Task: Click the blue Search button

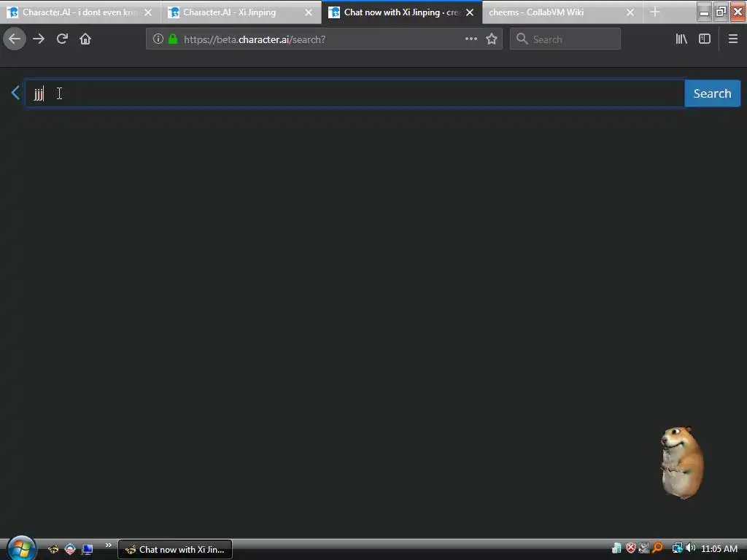Action: click(x=712, y=93)
